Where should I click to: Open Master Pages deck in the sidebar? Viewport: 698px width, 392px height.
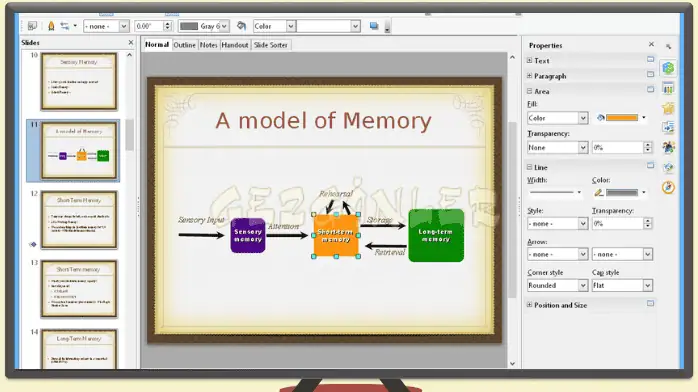tap(668, 89)
